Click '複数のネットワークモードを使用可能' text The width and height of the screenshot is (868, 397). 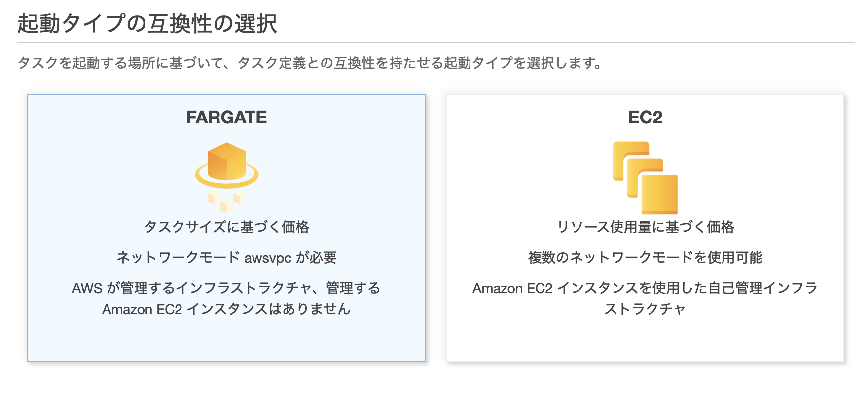point(645,257)
